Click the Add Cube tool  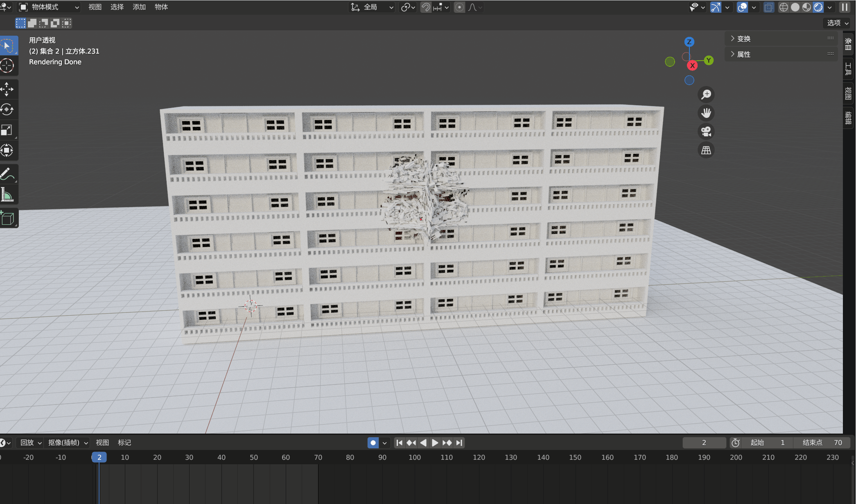pyautogui.click(x=8, y=219)
